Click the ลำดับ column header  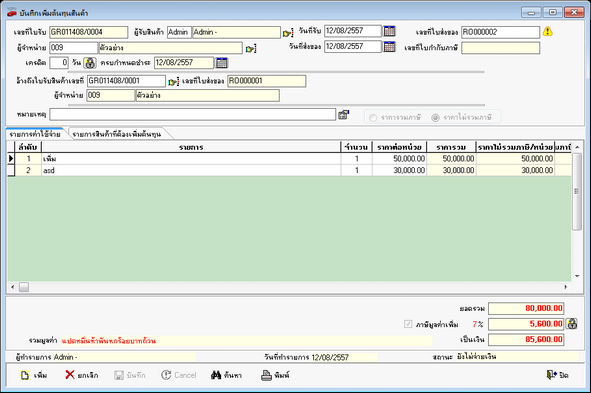[x=28, y=147]
